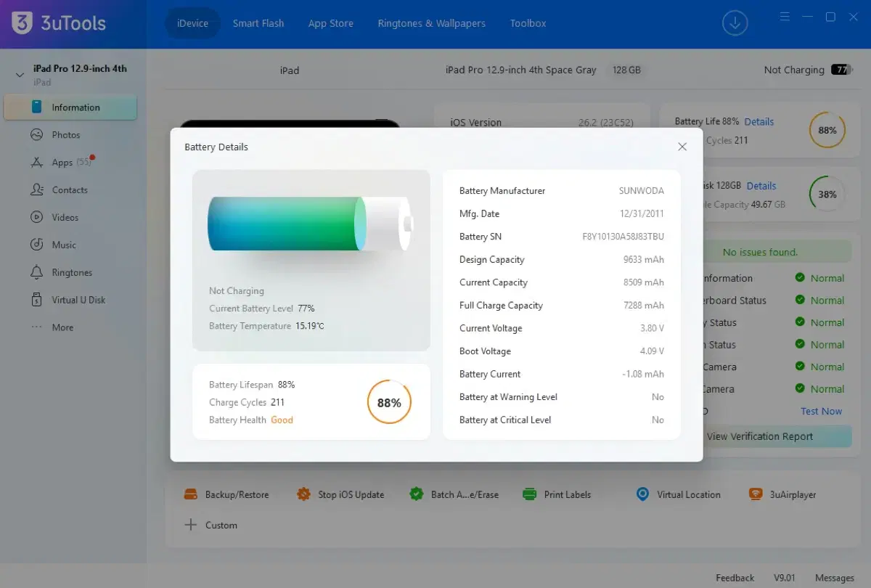
Task: Expand the More sidebar options
Action: pos(62,327)
